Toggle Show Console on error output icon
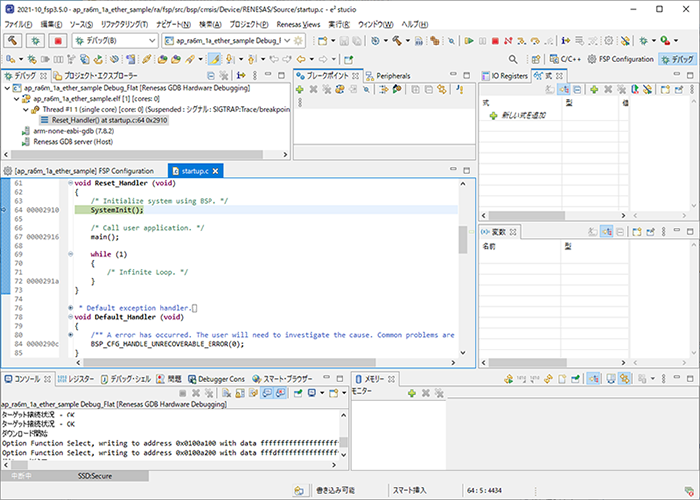This screenshot has height=500, width=700. click(280, 393)
